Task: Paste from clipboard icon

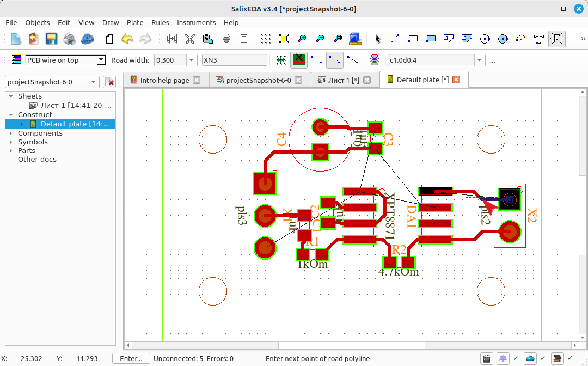Action: tap(208, 39)
